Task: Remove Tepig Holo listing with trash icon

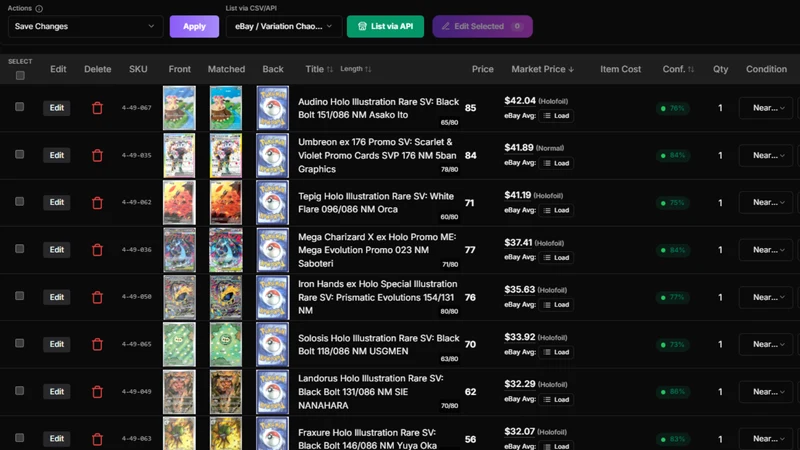Action: [x=97, y=203]
